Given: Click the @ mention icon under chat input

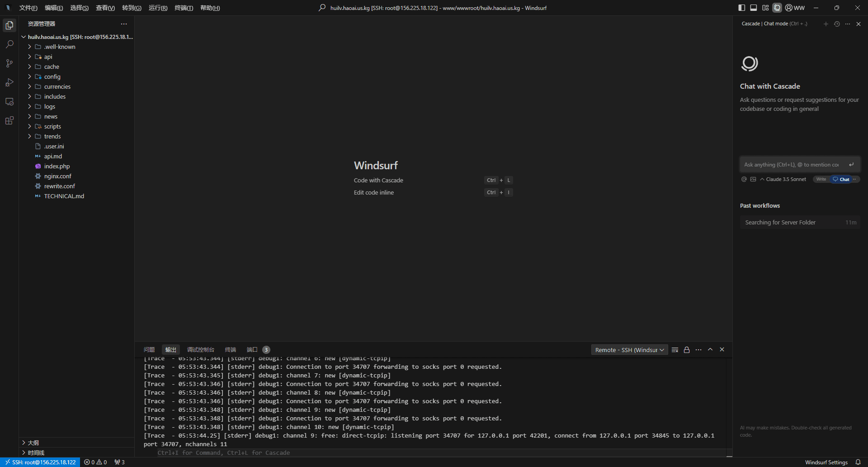Looking at the screenshot, I should pos(744,179).
